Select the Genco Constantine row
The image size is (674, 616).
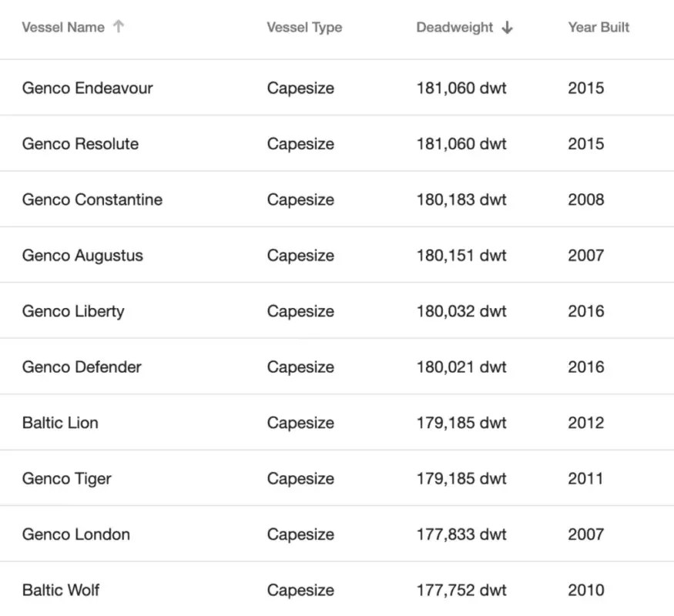click(92, 199)
